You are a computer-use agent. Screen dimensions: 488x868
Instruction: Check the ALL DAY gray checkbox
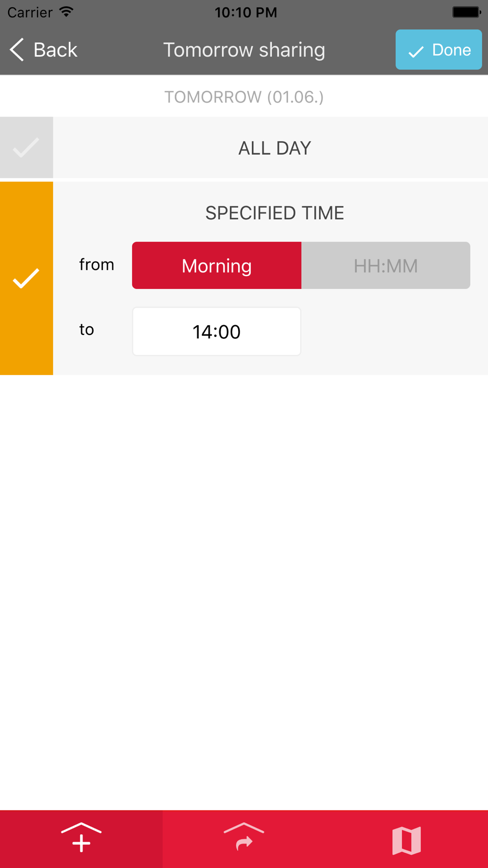(26, 147)
